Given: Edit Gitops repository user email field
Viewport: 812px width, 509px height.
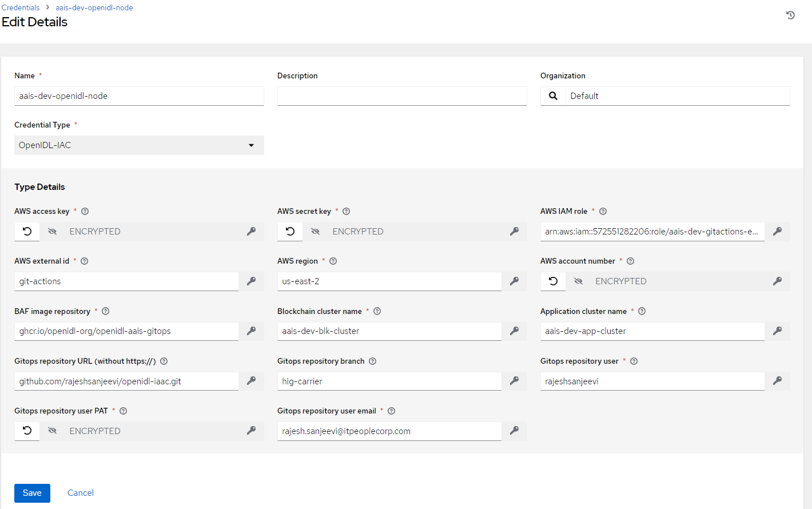Looking at the screenshot, I should 389,431.
